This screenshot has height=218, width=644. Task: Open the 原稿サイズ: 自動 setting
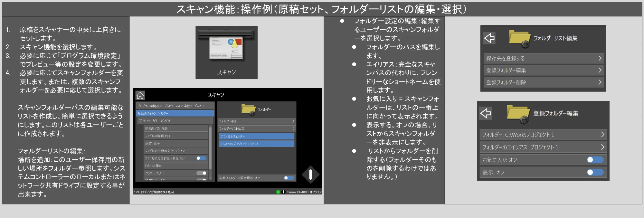(x=176, y=128)
